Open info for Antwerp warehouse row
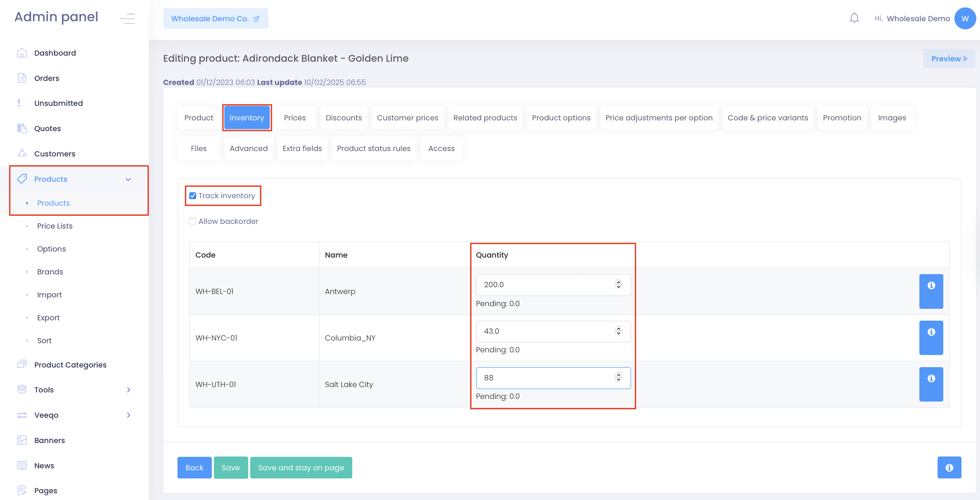 point(930,291)
